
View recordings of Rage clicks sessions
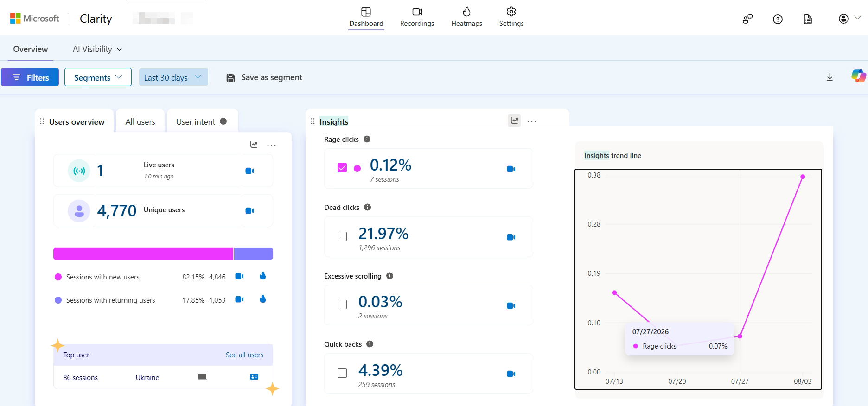click(511, 169)
